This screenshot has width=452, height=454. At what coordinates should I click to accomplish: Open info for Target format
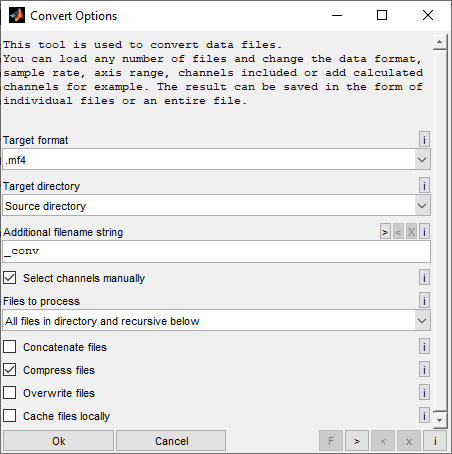424,139
